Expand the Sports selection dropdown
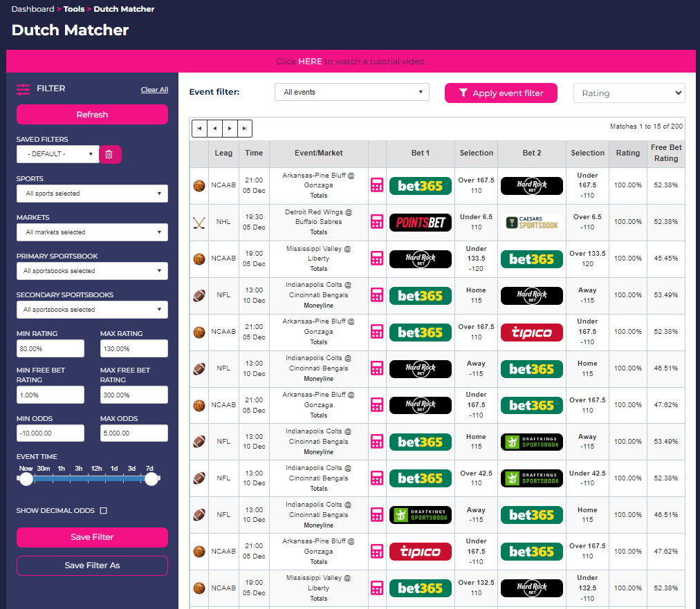 pyautogui.click(x=93, y=194)
